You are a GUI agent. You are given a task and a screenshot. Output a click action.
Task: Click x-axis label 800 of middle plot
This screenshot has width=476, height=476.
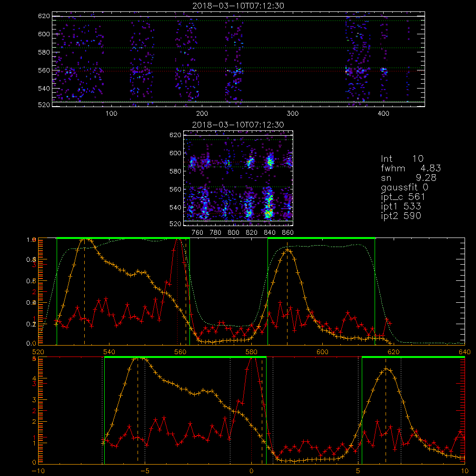233,233
